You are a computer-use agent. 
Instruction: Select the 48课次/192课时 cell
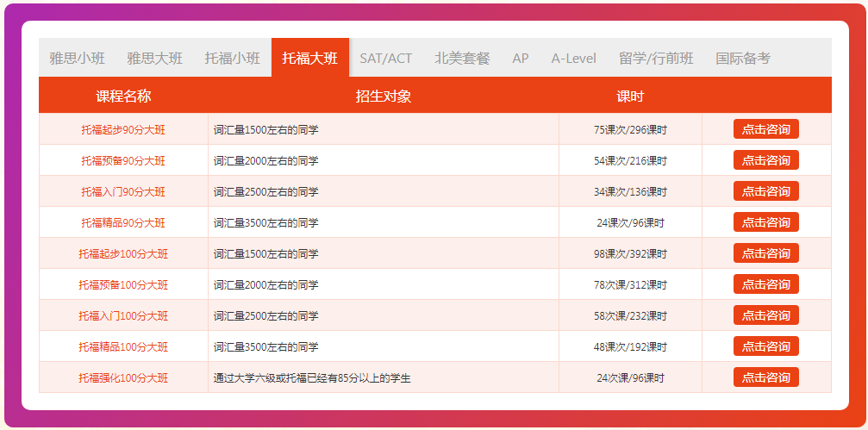tap(630, 347)
